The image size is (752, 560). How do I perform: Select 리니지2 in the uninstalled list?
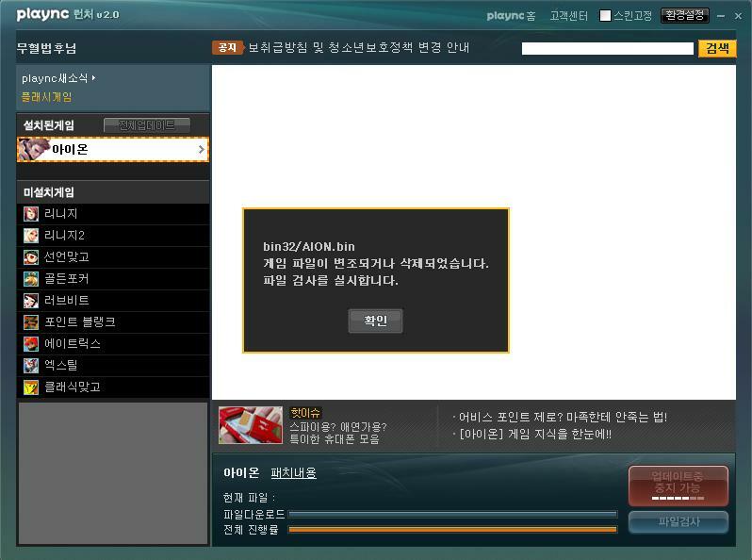pyautogui.click(x=113, y=236)
